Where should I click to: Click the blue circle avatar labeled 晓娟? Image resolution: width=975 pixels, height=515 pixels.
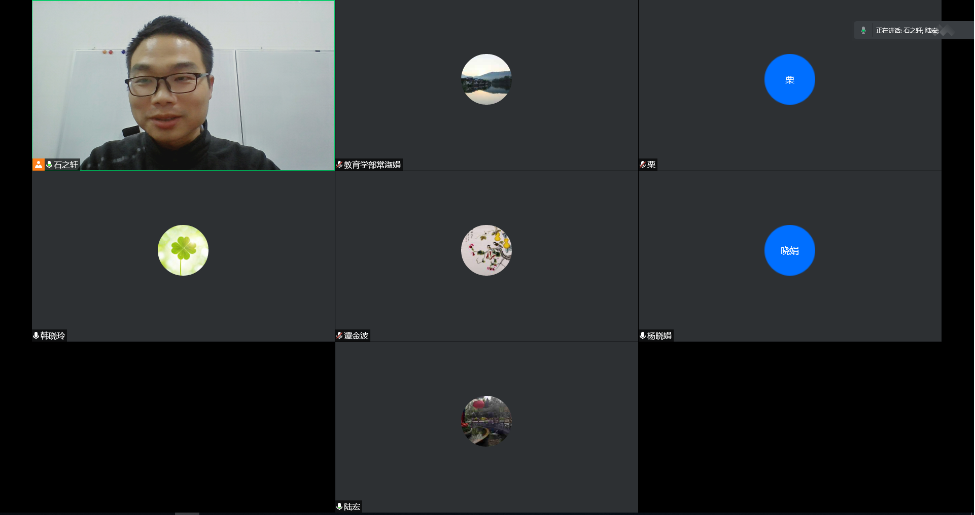[789, 250]
